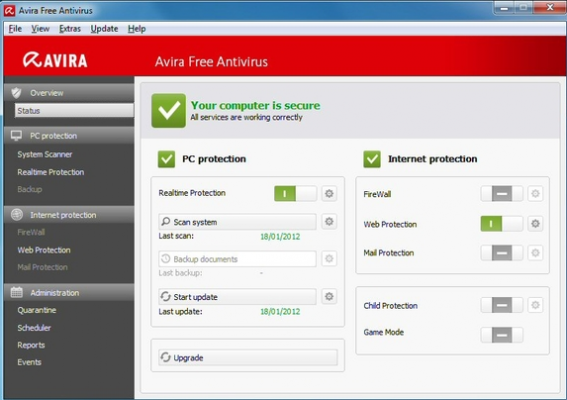Open Web Protection settings gear
Screen dimensions: 567x400
[x=535, y=224]
